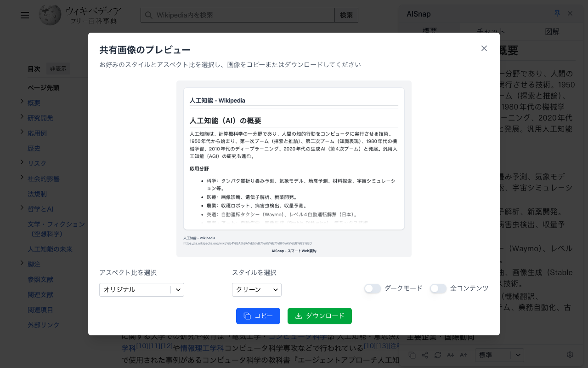
Task: Jump to the 研究開発 contents link text
Action: click(40, 118)
